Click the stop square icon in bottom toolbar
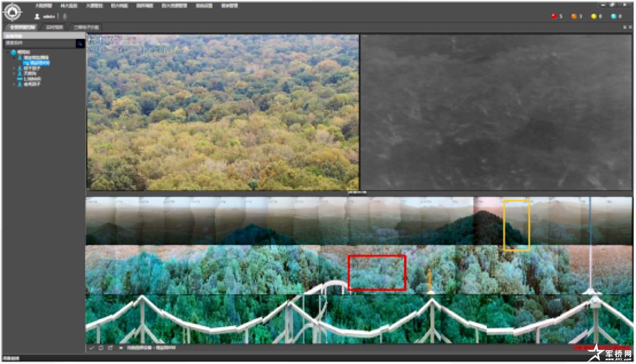This screenshot has width=636, height=364. click(x=121, y=348)
